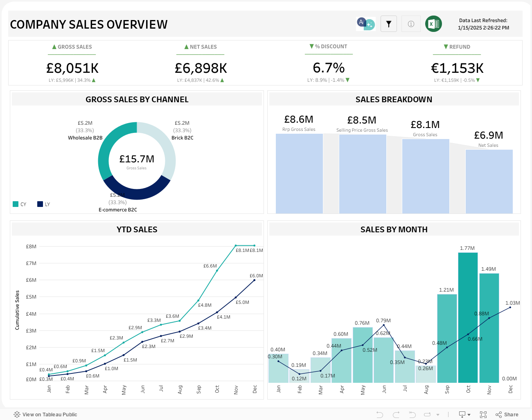
Task: Click the Rrp Gross Sales bar
Action: pyautogui.click(x=299, y=173)
